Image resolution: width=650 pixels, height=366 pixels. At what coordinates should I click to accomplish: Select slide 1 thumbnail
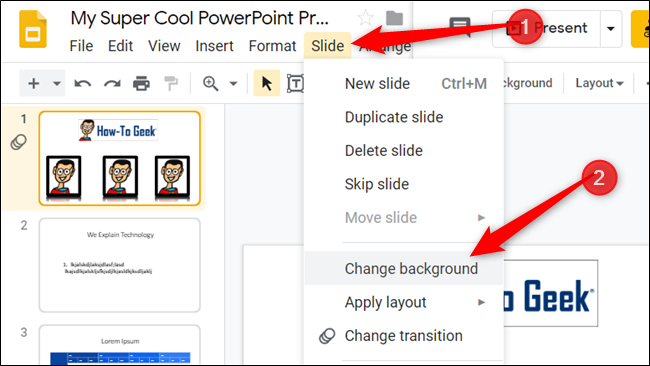click(x=119, y=158)
